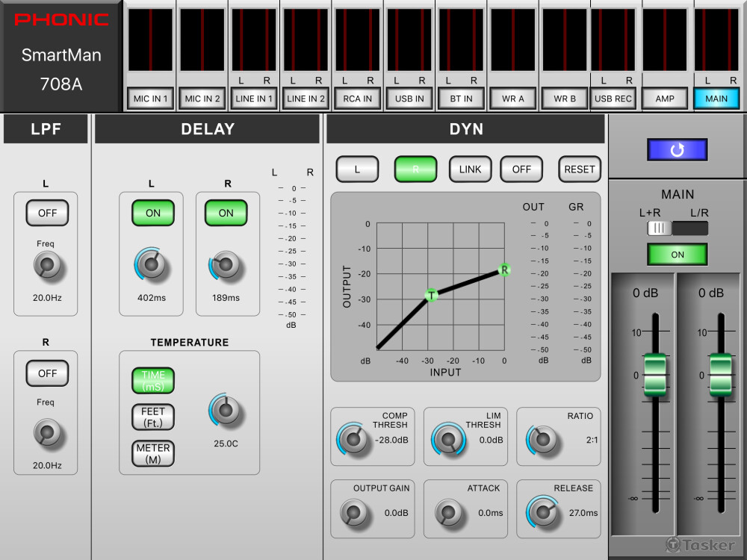Screen dimensions: 747x560
Task: Disable the MAIN green ON button
Action: pyautogui.click(x=678, y=255)
